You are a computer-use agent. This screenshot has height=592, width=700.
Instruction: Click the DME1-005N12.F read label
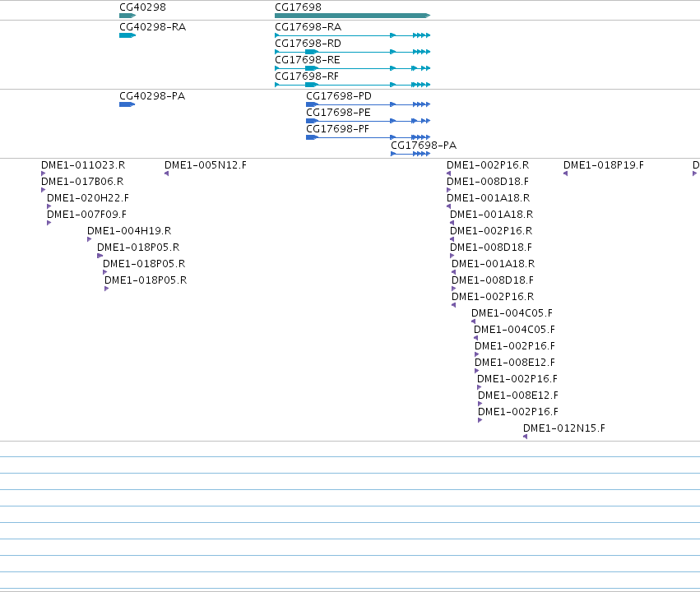point(206,165)
